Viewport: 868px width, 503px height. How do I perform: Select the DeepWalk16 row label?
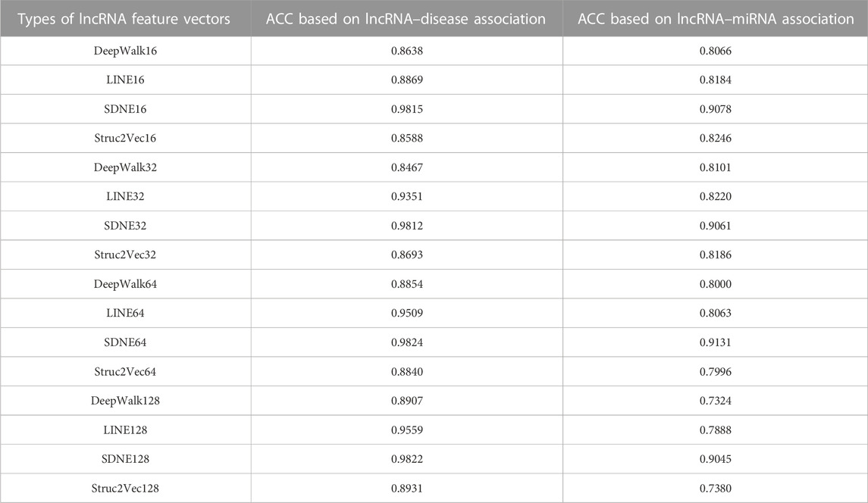tap(125, 51)
